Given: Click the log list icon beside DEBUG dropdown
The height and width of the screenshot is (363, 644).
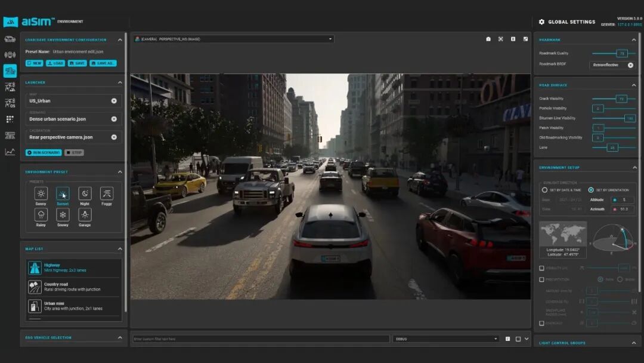Looking at the screenshot, I should tap(507, 339).
